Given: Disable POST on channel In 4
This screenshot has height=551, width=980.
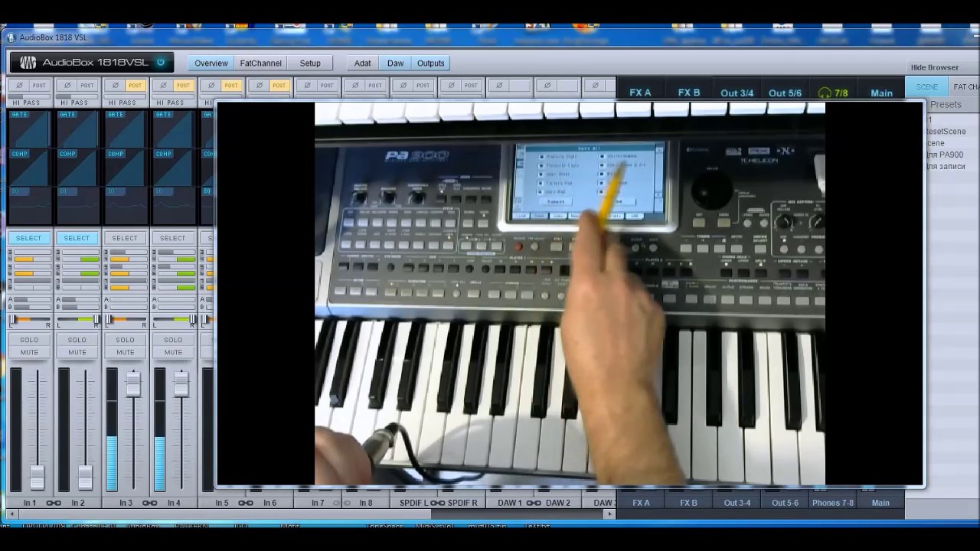Looking at the screenshot, I should [183, 85].
